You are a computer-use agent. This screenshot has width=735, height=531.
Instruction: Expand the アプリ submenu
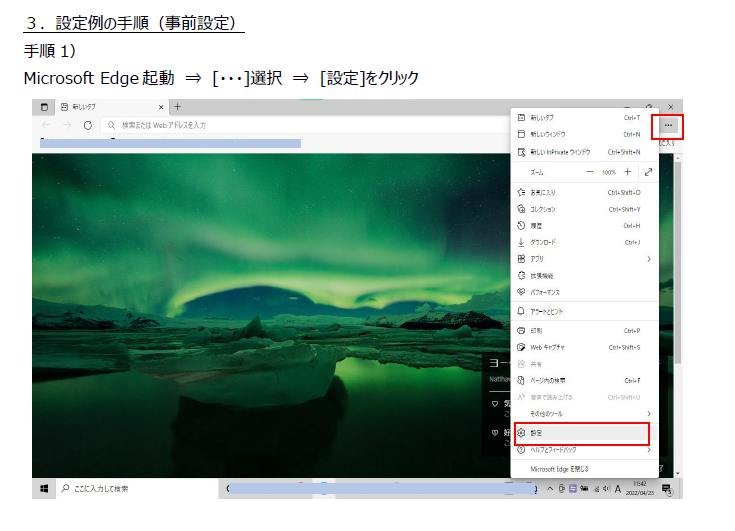point(580,259)
